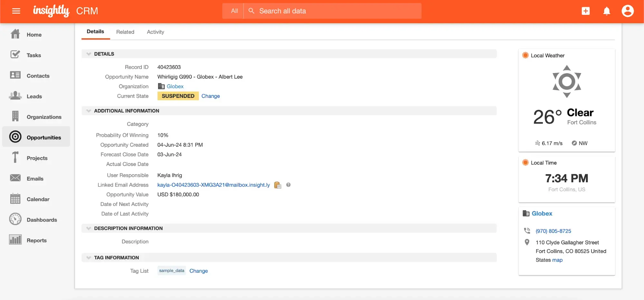Open the Globex organization link

tap(175, 86)
